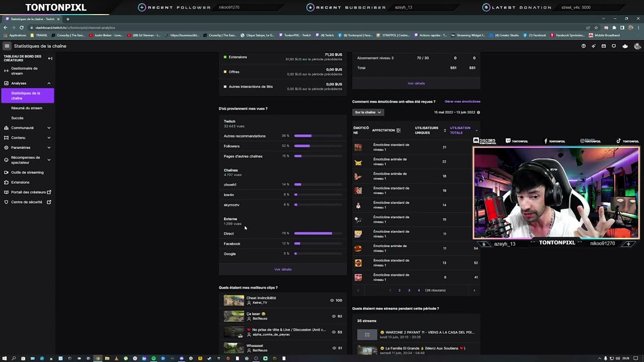
Task: Open Windows taskbar search icon
Action: (x=14, y=358)
